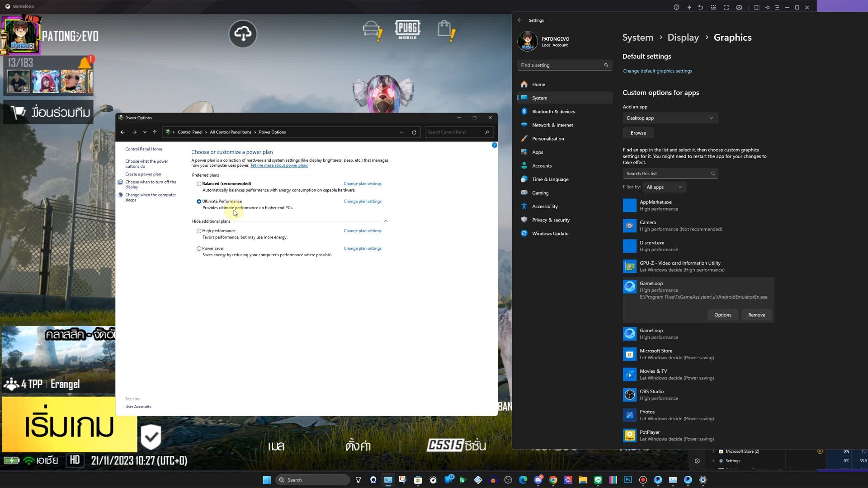Click All Control Panel Items breadcrumb
The height and width of the screenshot is (488, 868).
point(231,132)
